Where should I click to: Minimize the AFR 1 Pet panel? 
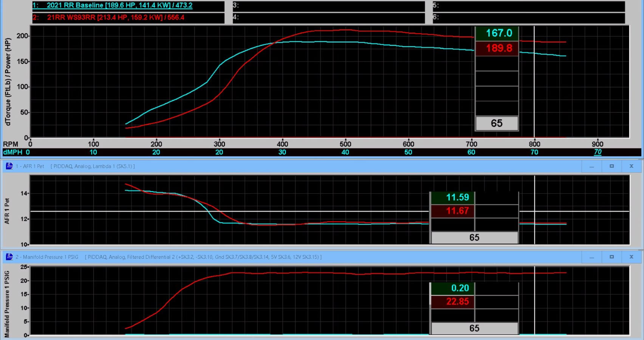click(592, 166)
